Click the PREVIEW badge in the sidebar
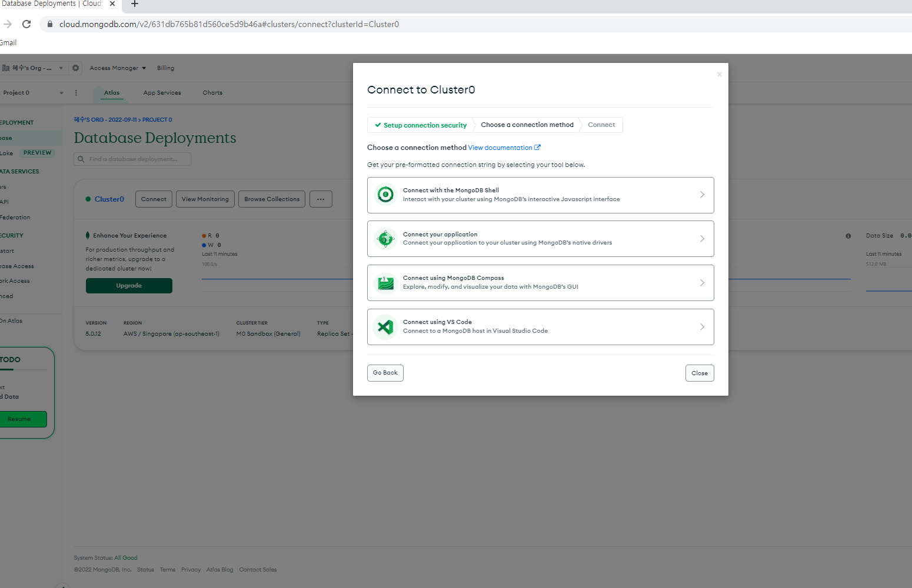This screenshot has height=588, width=912. (37, 153)
